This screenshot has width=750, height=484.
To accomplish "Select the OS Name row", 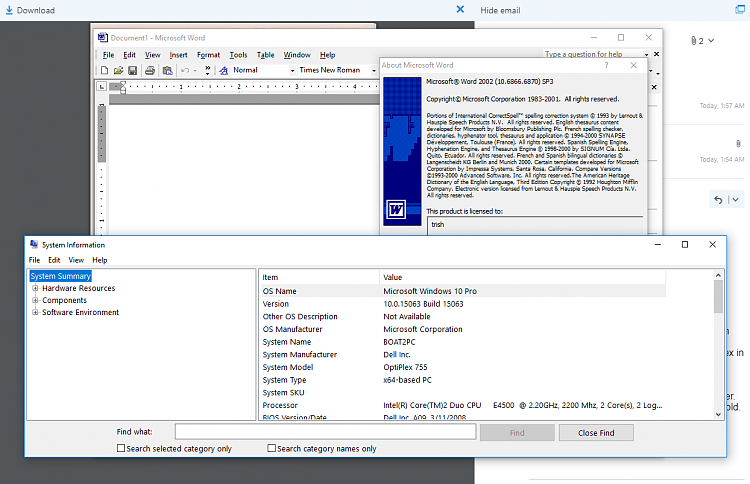I will tap(462, 291).
